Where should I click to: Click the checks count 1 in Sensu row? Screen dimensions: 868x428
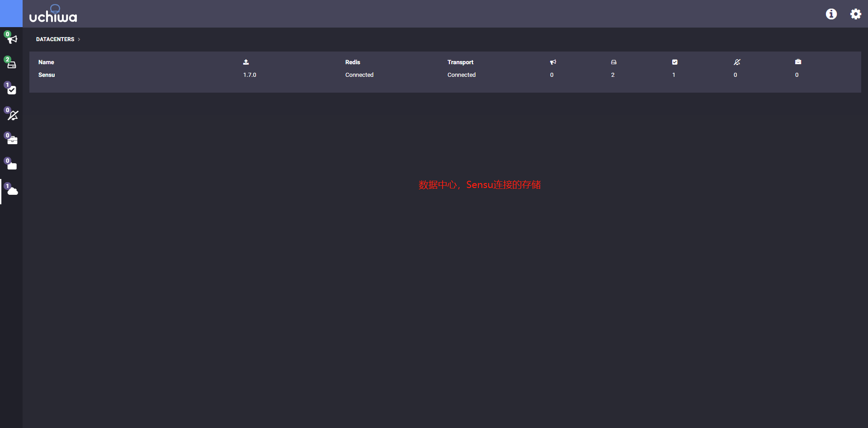tap(674, 75)
